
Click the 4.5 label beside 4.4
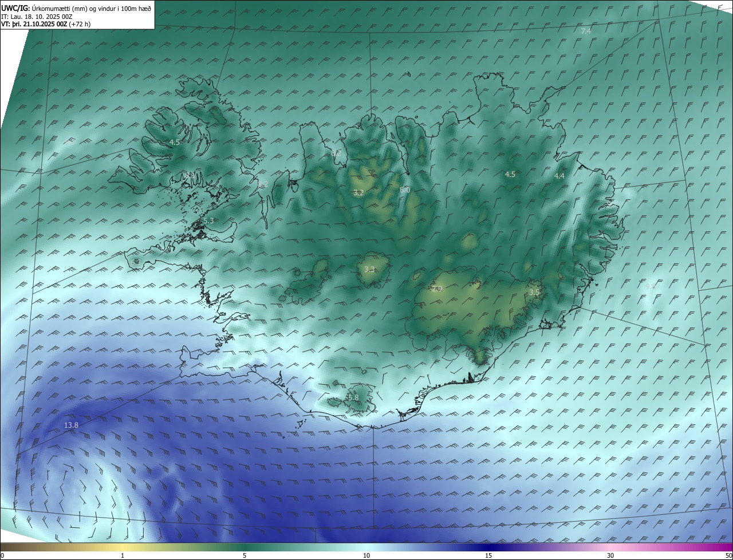coord(510,175)
